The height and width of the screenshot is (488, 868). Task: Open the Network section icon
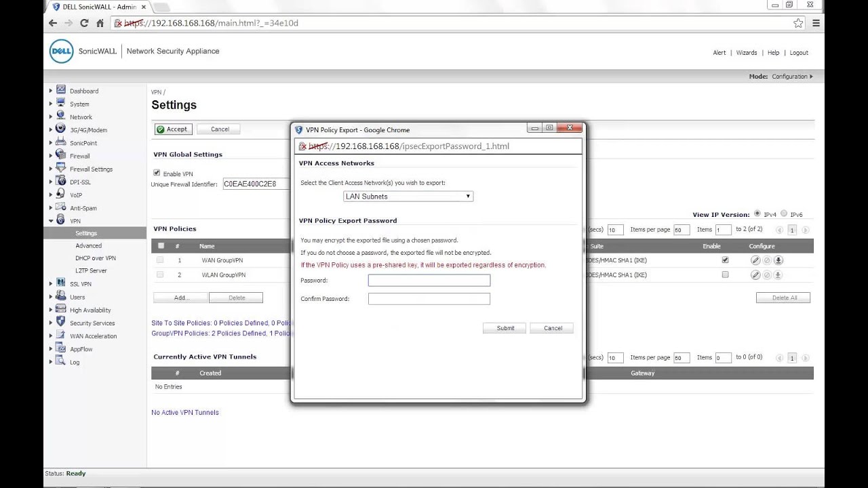click(x=61, y=116)
